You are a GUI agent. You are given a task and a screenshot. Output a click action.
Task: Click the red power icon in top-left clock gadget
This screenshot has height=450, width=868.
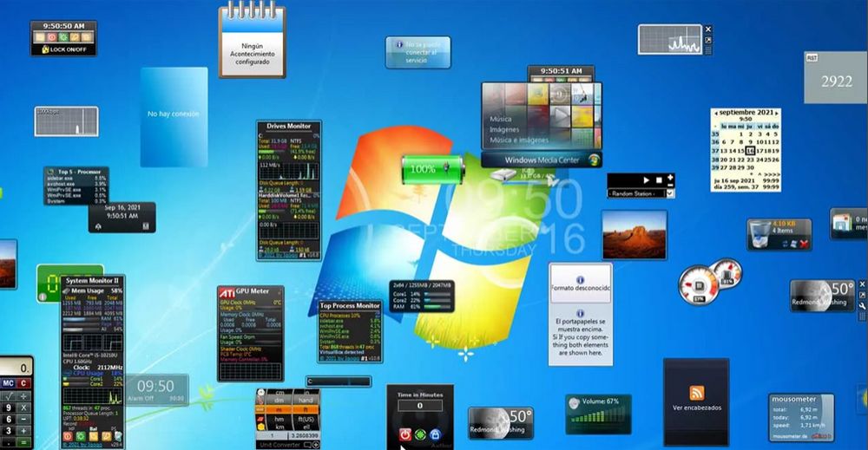pyautogui.click(x=52, y=37)
